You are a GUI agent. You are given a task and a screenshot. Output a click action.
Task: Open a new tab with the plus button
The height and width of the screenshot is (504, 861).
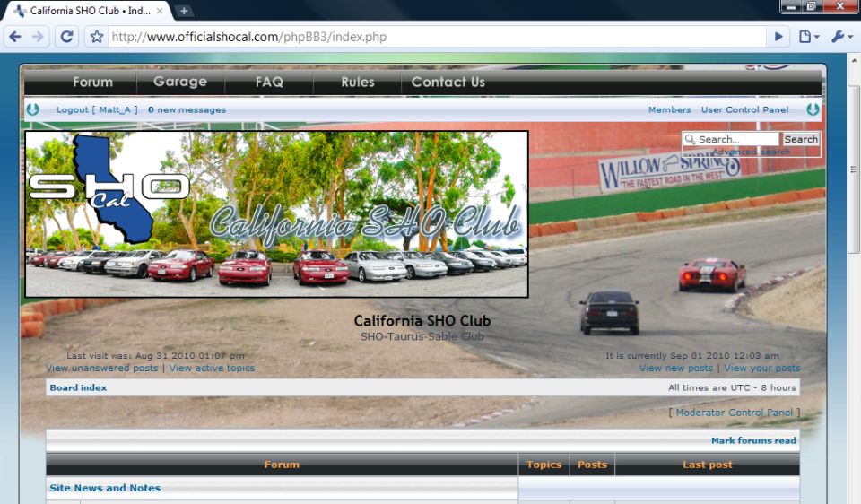184,11
